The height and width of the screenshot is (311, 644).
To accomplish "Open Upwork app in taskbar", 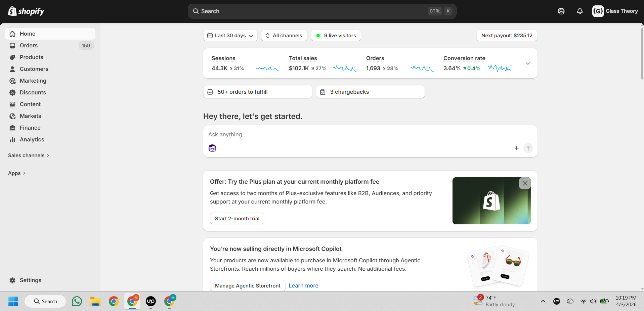I will click(151, 301).
